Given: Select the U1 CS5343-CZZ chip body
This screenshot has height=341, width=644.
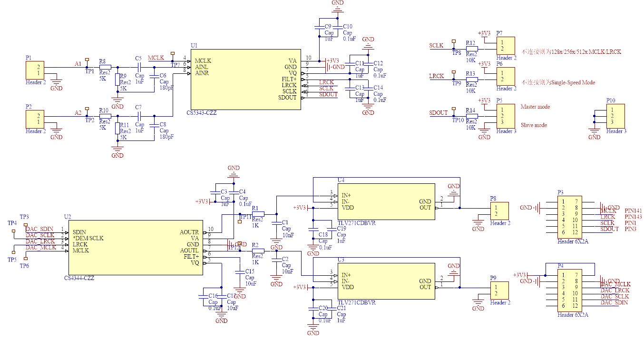Looking at the screenshot, I should tap(245, 80).
